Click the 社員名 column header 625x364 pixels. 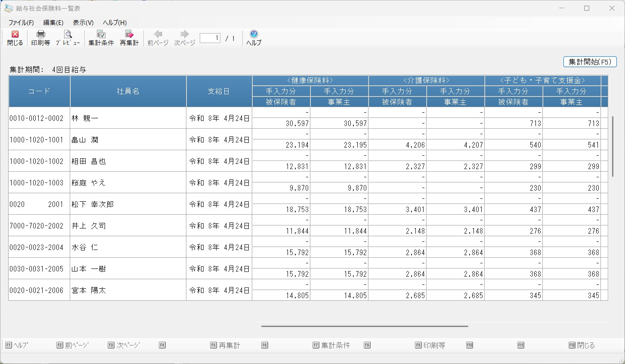[128, 91]
